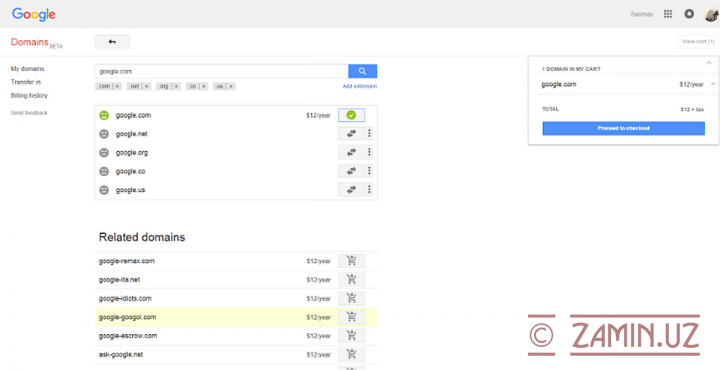Click the google-googol.com row text
The image size is (720, 370).
128,317
